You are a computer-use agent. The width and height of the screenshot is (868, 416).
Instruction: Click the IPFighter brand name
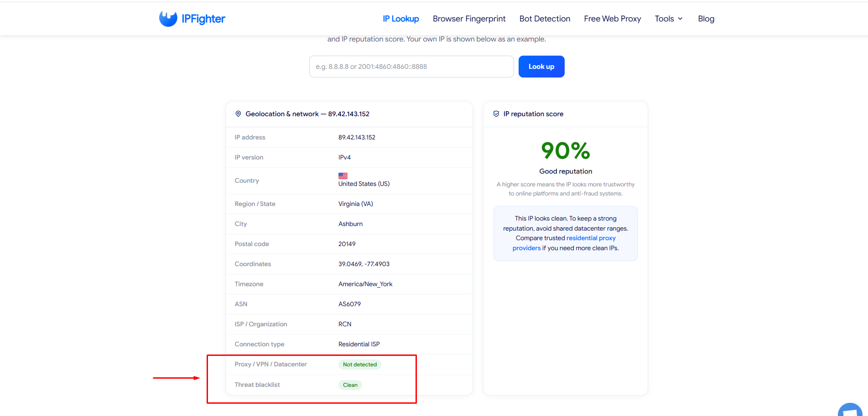[203, 19]
